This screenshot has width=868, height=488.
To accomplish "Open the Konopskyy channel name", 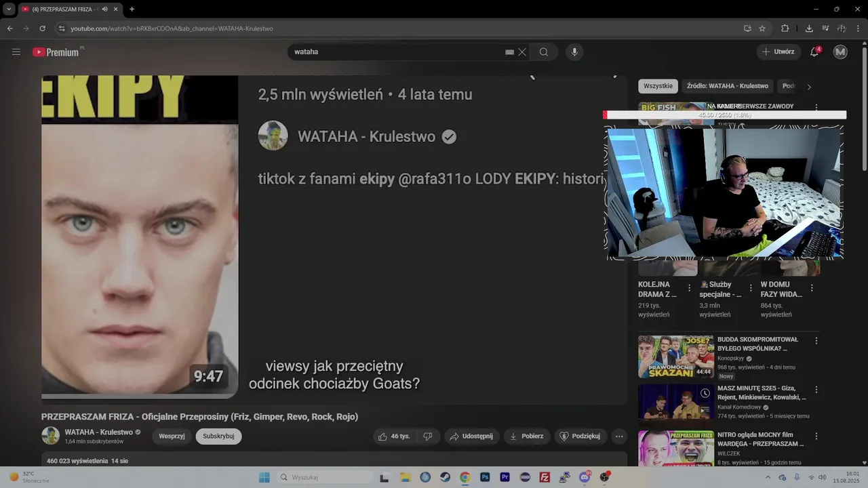I will [730, 358].
